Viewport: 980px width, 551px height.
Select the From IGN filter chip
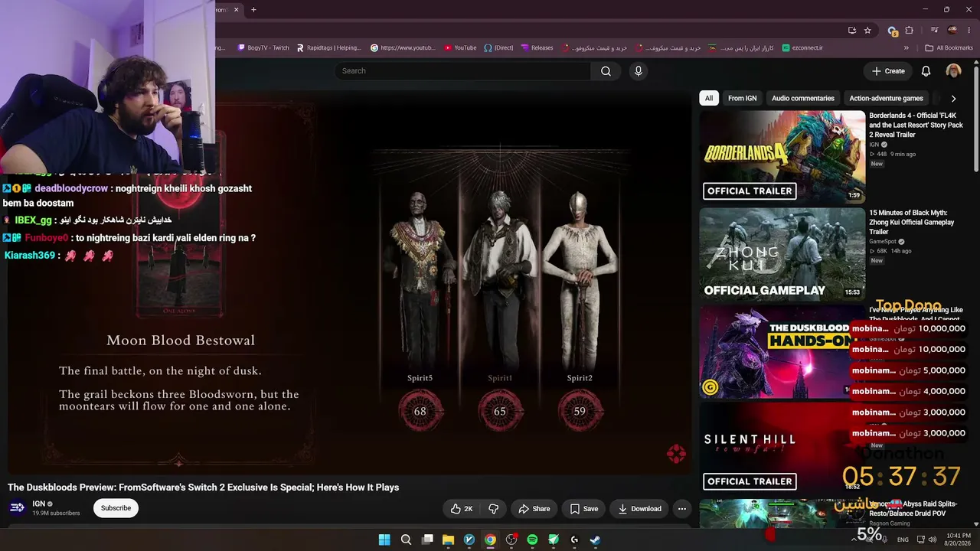pyautogui.click(x=742, y=98)
